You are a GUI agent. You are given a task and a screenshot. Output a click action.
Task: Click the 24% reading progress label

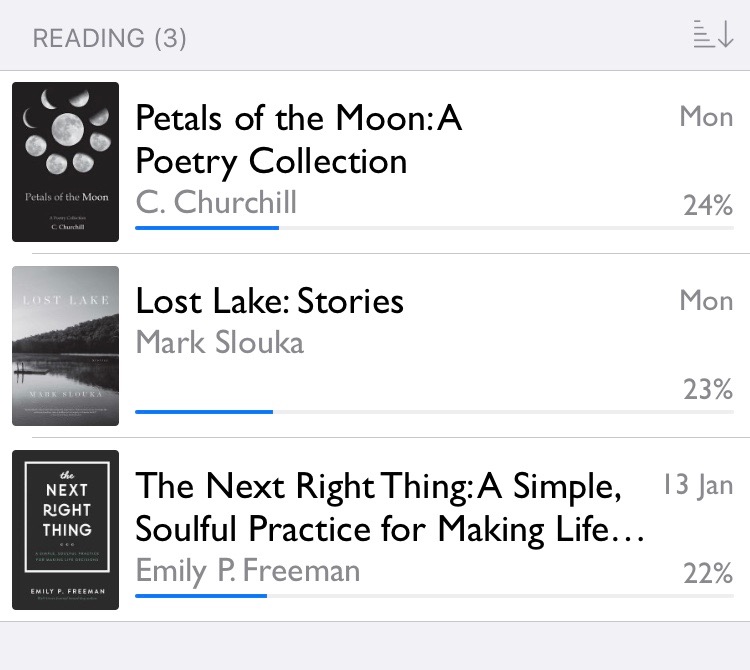[708, 205]
